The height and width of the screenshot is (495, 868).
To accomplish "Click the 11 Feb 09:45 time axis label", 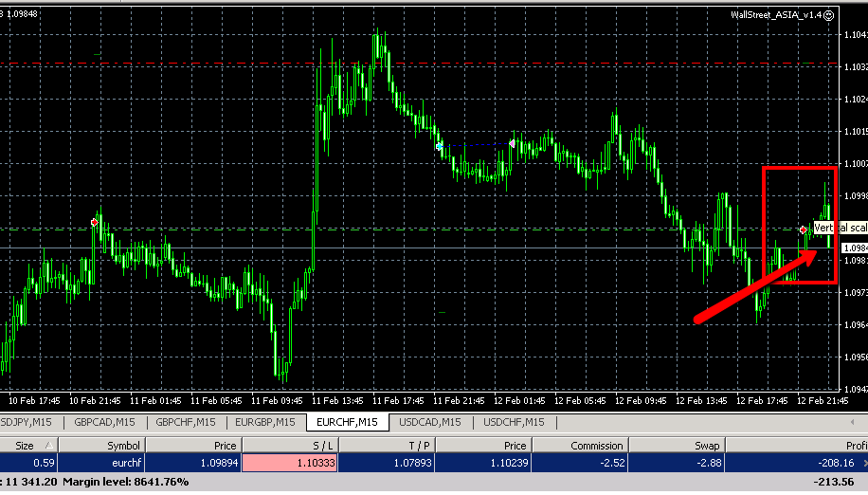I will point(277,401).
